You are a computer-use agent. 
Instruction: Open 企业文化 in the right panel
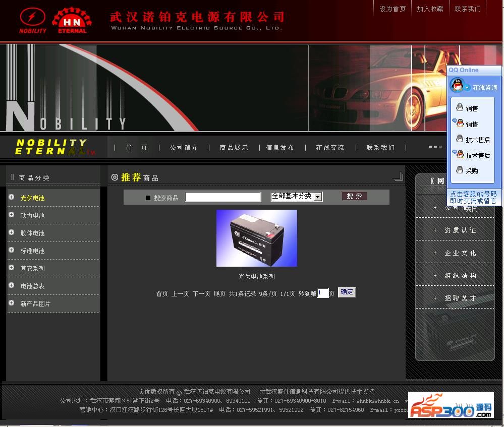pos(460,253)
